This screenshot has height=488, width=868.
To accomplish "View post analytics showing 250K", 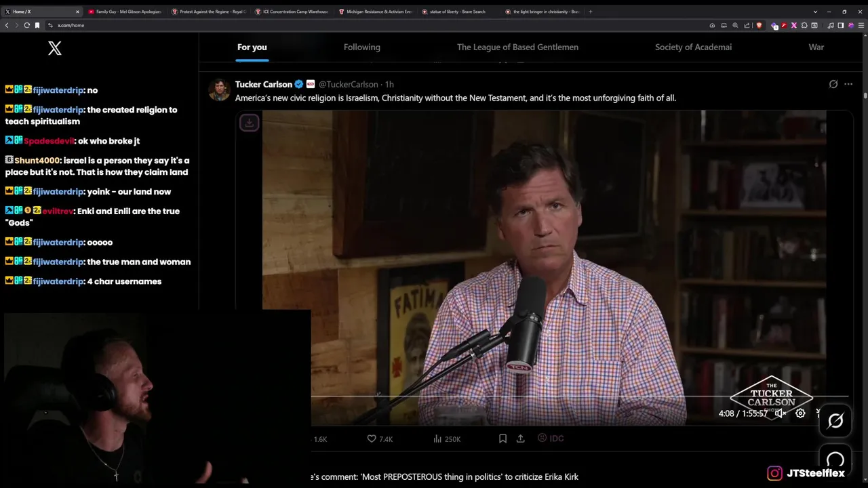I will tap(447, 439).
